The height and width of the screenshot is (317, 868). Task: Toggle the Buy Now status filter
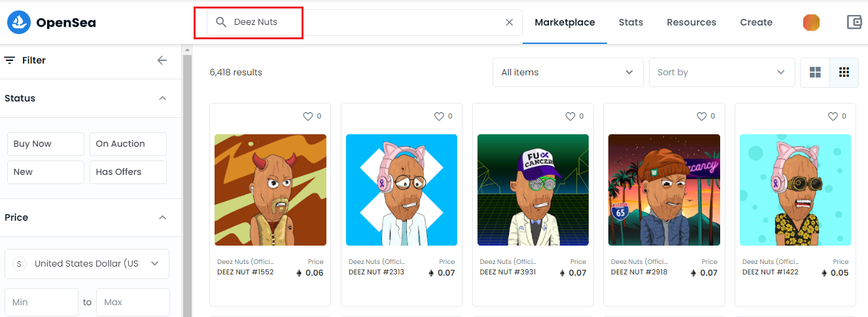pyautogui.click(x=46, y=144)
